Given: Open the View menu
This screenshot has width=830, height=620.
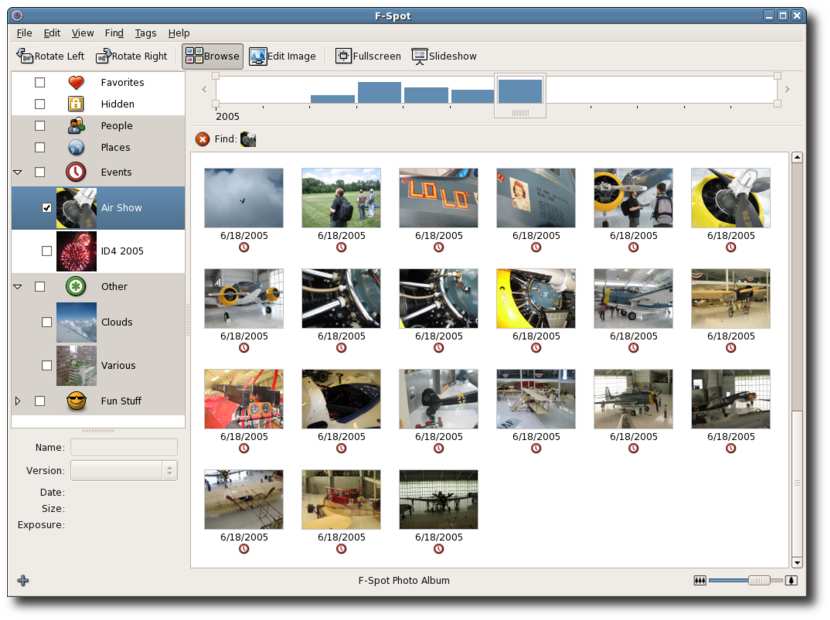Looking at the screenshot, I should 83,33.
